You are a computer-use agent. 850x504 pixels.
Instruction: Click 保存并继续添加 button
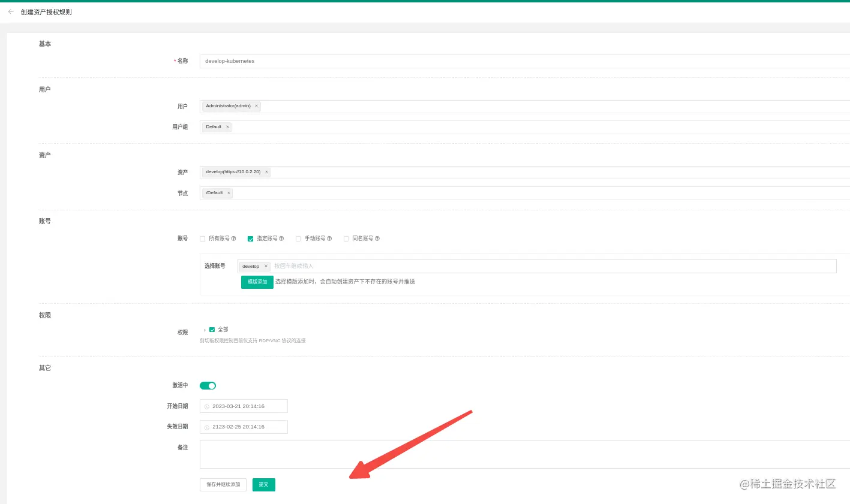pos(223,484)
